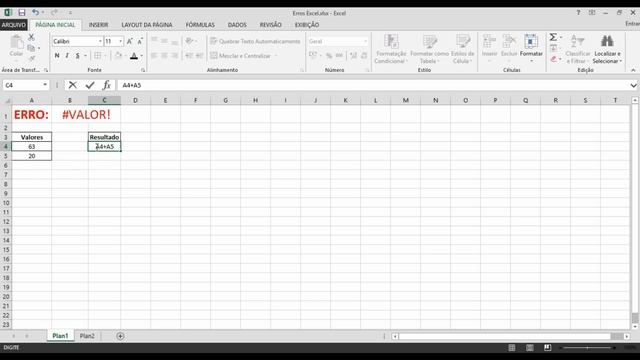Open the Name Box C4 dropdown
The height and width of the screenshot is (360, 640).
tap(45, 85)
